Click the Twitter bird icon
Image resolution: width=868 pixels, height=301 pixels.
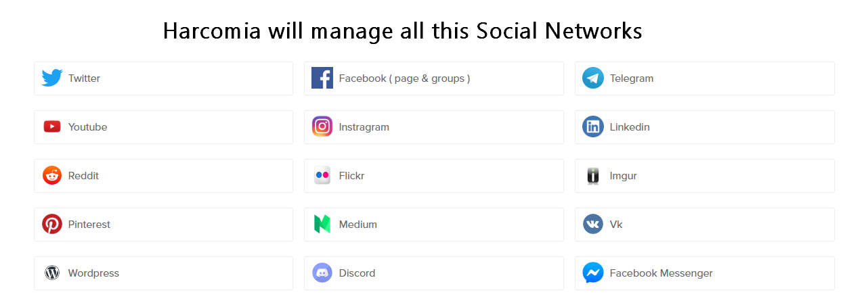pos(52,78)
